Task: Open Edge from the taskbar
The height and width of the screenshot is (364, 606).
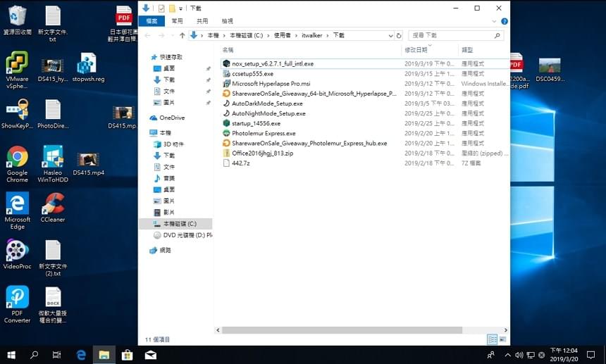Action: click(x=81, y=355)
